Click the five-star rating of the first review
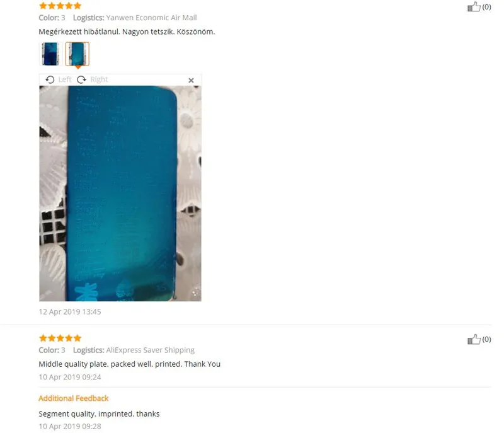Screen dimensions: 504x433 tap(60, 6)
